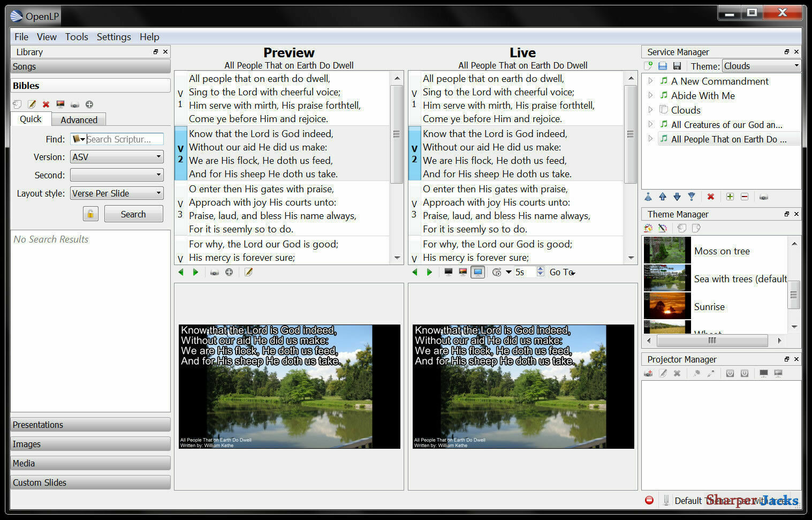This screenshot has height=520, width=812.
Task: Go to next slide in Preview
Action: [195, 272]
